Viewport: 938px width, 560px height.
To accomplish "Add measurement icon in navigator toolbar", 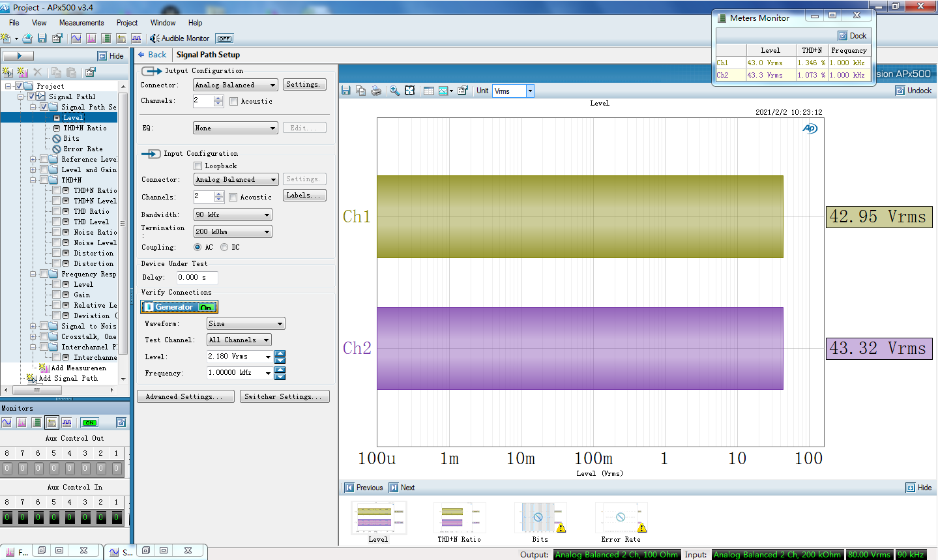I will tap(23, 72).
